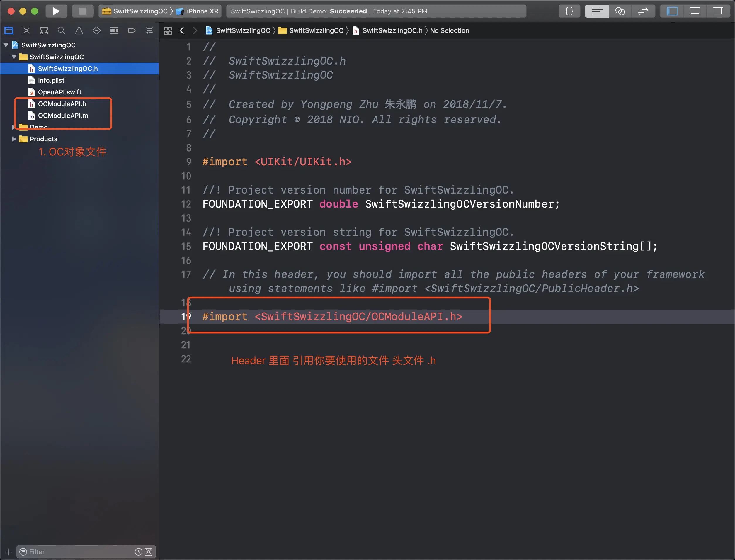
Task: Expand the Products folder disclosure triangle
Action: [x=14, y=139]
